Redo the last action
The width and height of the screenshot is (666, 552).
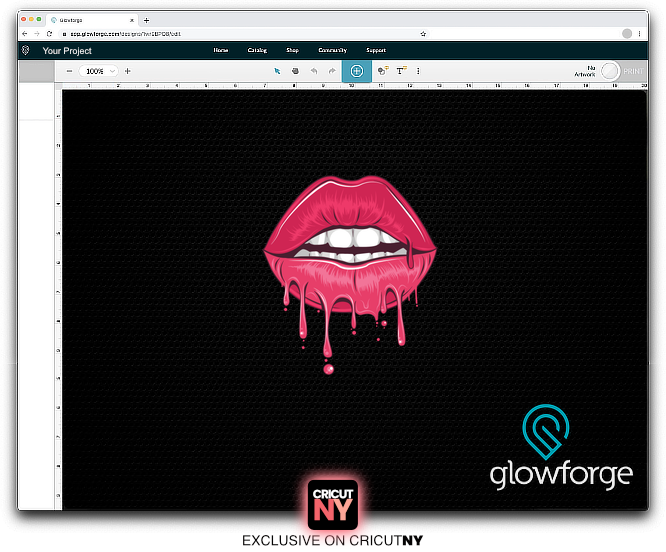point(332,71)
